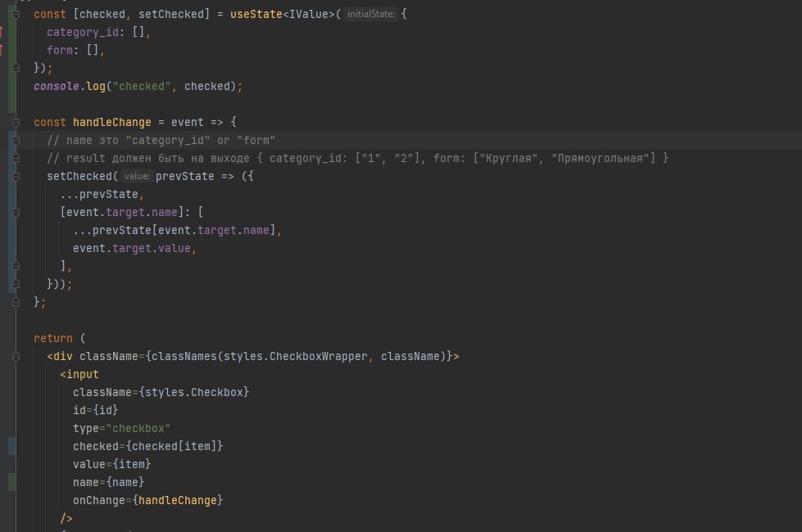Viewport: 802px width, 532px height.
Task: Collapse the handleChange function fold marker
Action: coord(16,122)
